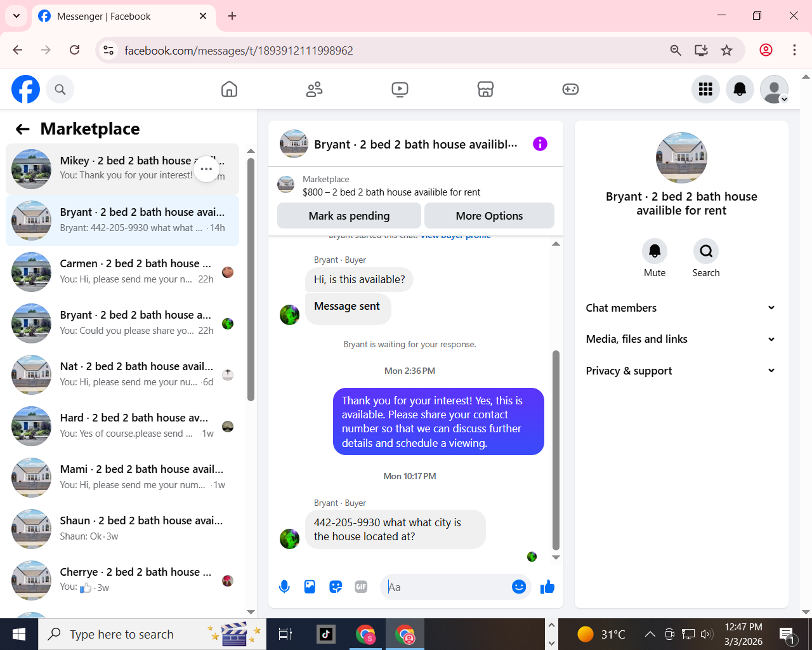
Task: Open a new browser tab
Action: tap(232, 16)
